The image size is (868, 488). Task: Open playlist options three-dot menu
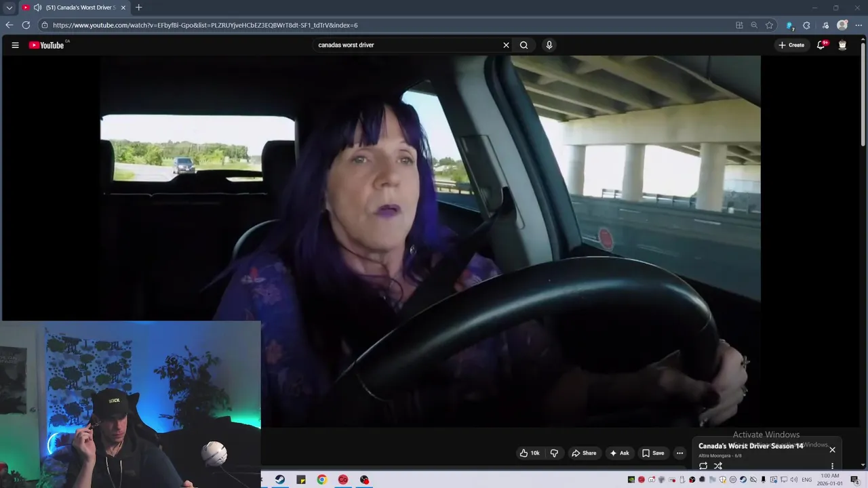pos(832,466)
